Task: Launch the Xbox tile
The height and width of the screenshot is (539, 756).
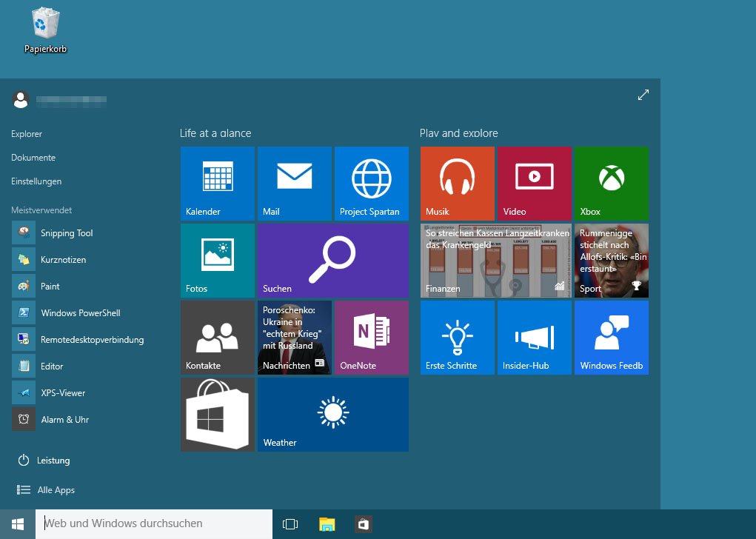Action: coord(612,184)
